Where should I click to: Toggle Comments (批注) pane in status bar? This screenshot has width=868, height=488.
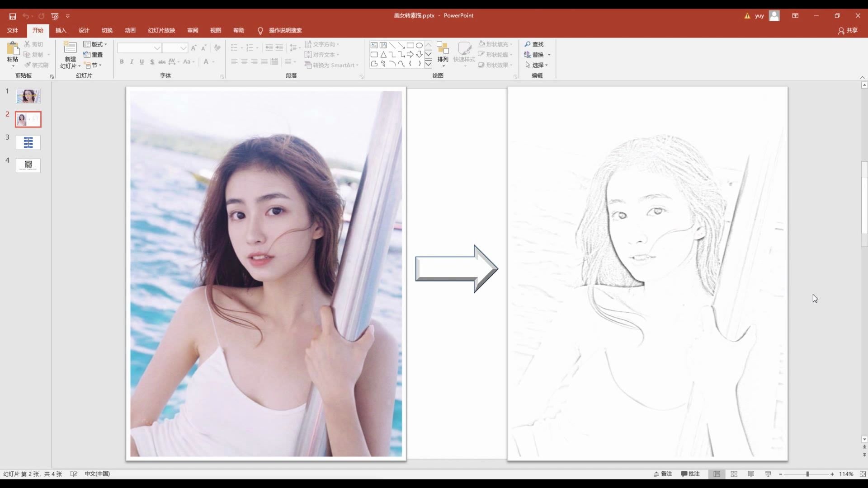[690, 474]
